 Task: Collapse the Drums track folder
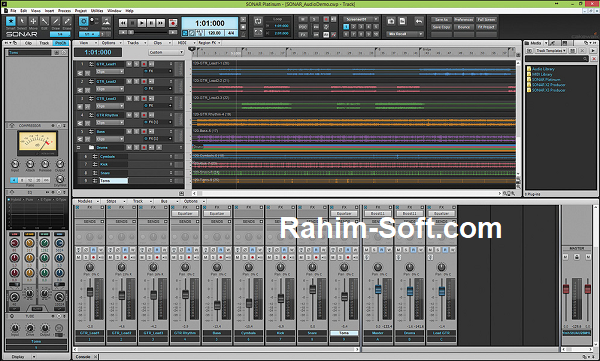tap(78, 147)
